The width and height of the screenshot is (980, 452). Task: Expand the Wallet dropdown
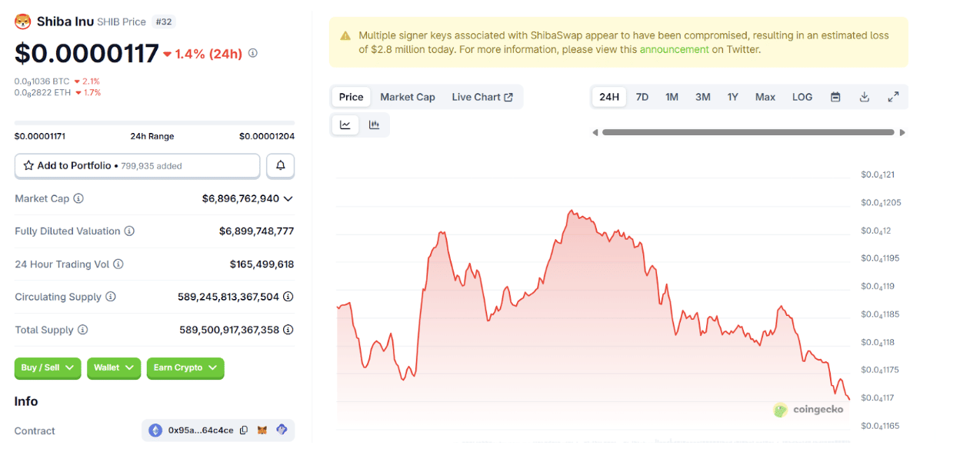(114, 368)
